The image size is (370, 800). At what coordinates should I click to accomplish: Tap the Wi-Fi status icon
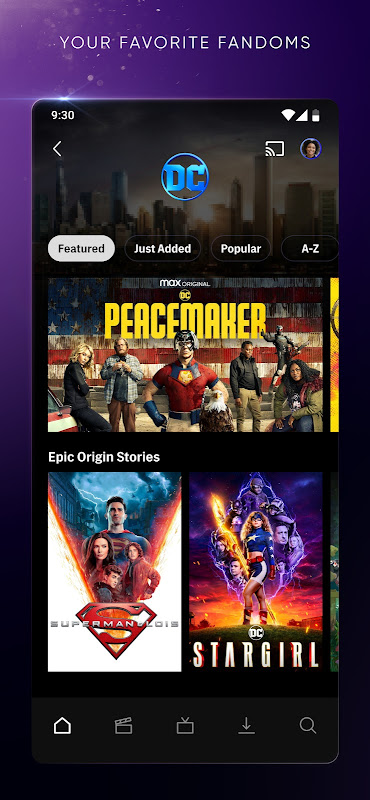288,115
